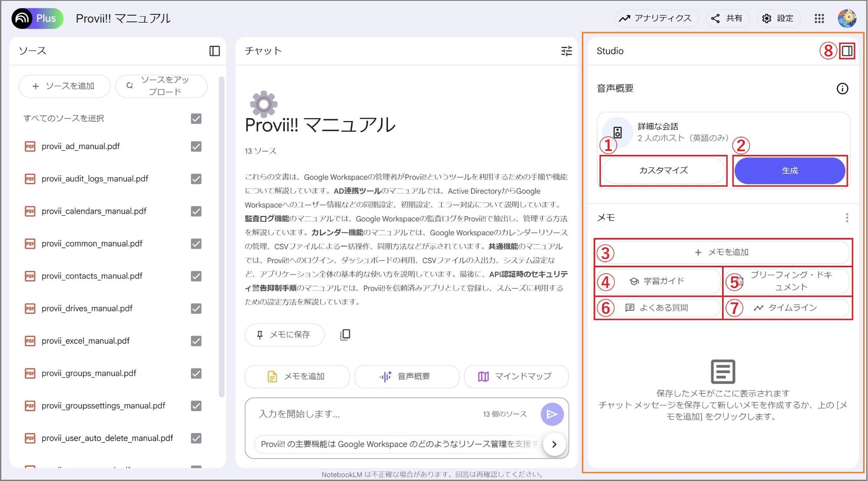Uncheck provii_audit_logs_manual.pdf checkbox
Image resolution: width=868 pixels, height=481 pixels.
pos(196,179)
